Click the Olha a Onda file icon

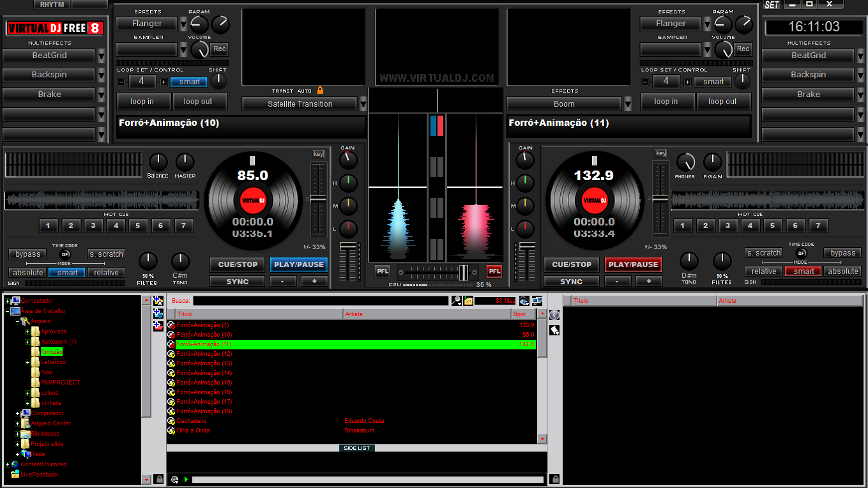coord(171,431)
